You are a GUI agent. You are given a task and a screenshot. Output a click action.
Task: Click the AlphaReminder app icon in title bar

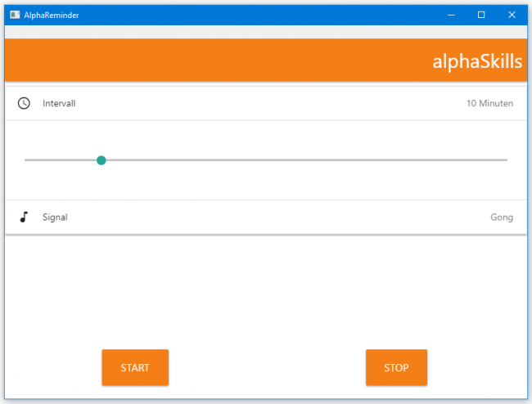(x=14, y=15)
